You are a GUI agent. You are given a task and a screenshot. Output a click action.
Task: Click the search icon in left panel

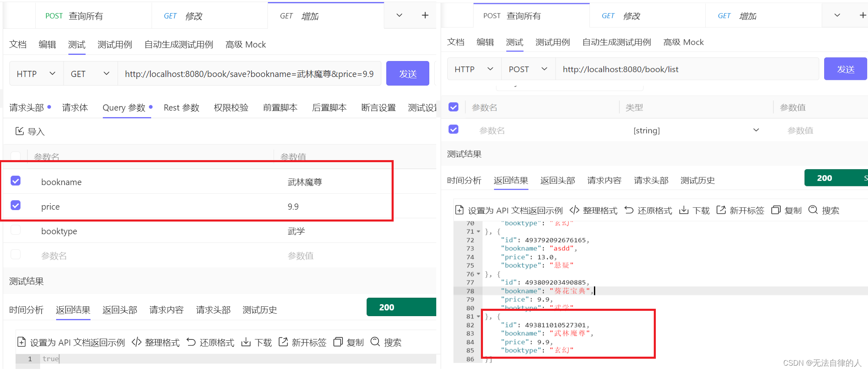pyautogui.click(x=375, y=342)
